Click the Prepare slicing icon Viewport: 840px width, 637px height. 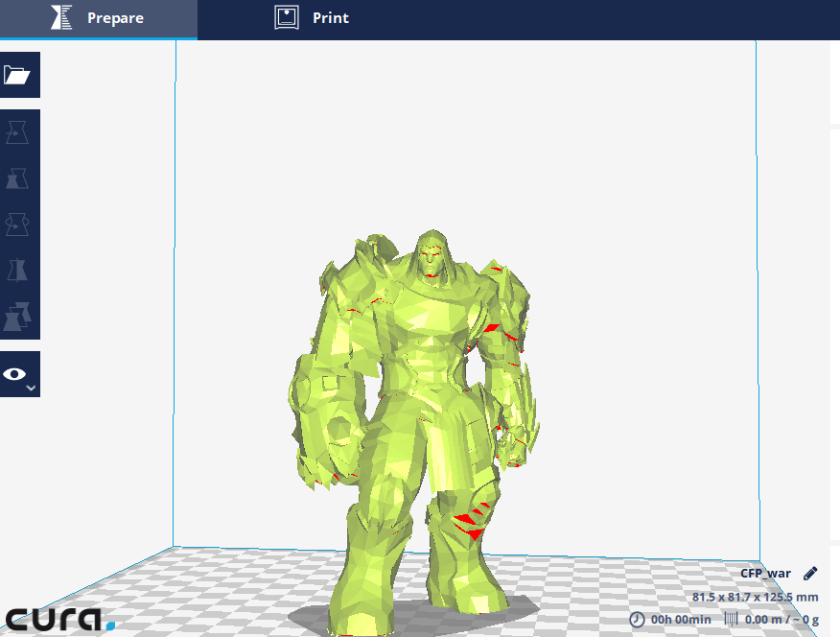click(61, 17)
